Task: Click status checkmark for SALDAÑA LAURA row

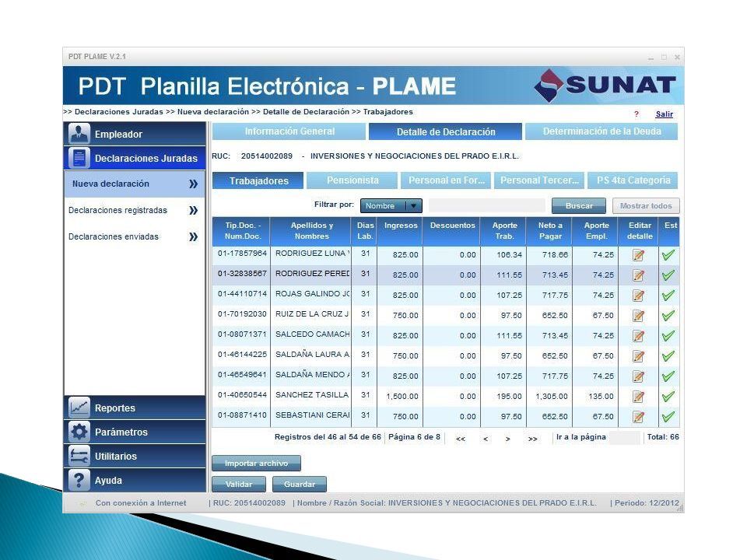Action: pos(668,356)
